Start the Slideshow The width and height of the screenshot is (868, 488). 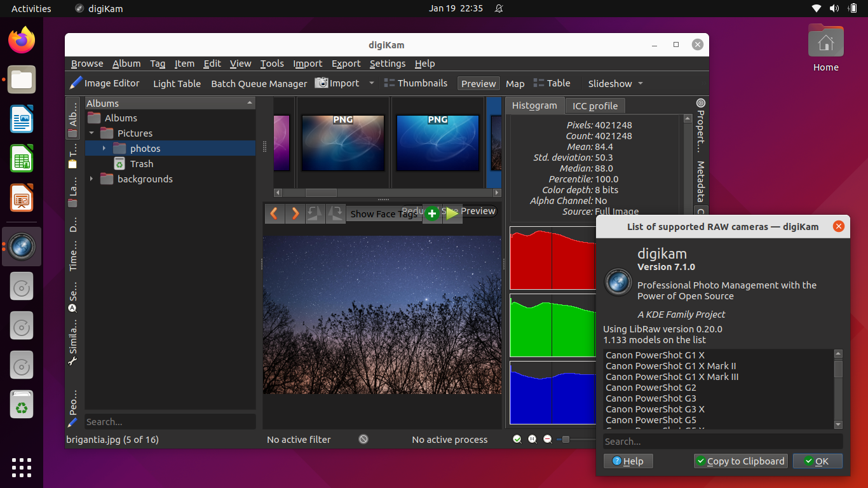coord(609,83)
